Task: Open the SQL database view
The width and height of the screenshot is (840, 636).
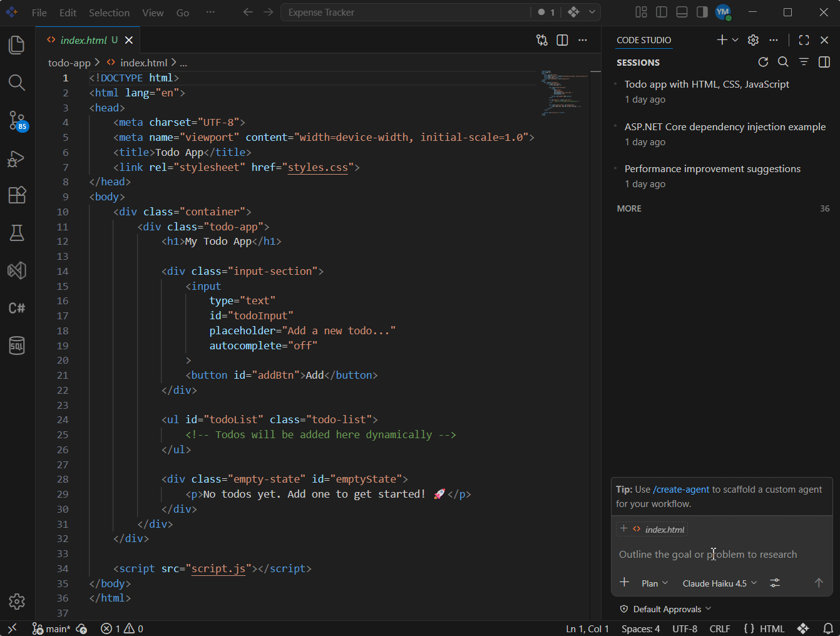Action: point(17,346)
